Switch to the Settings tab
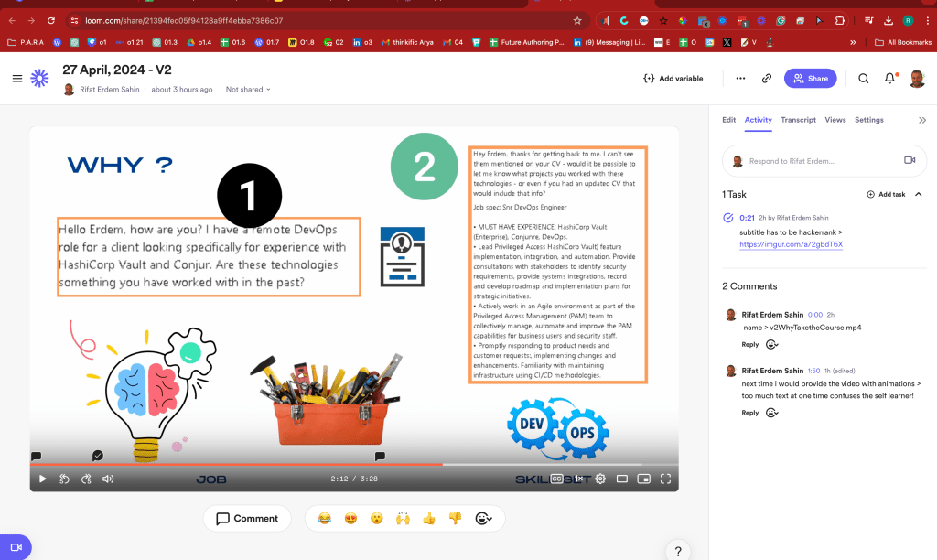The height and width of the screenshot is (560, 937). pyautogui.click(x=869, y=120)
